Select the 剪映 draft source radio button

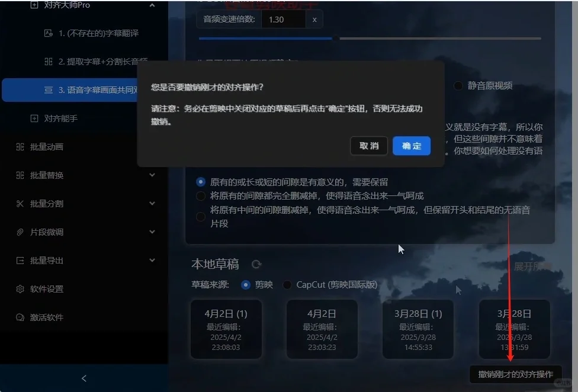[x=245, y=284]
